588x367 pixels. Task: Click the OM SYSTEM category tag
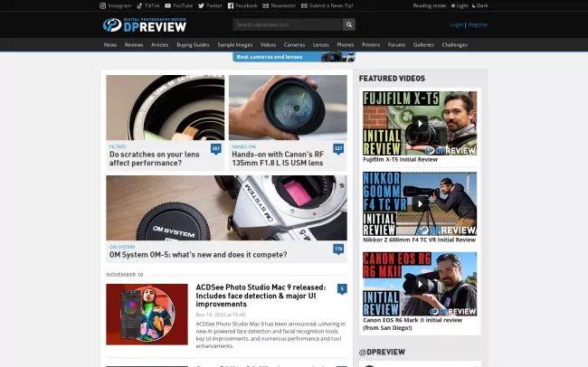coord(122,247)
